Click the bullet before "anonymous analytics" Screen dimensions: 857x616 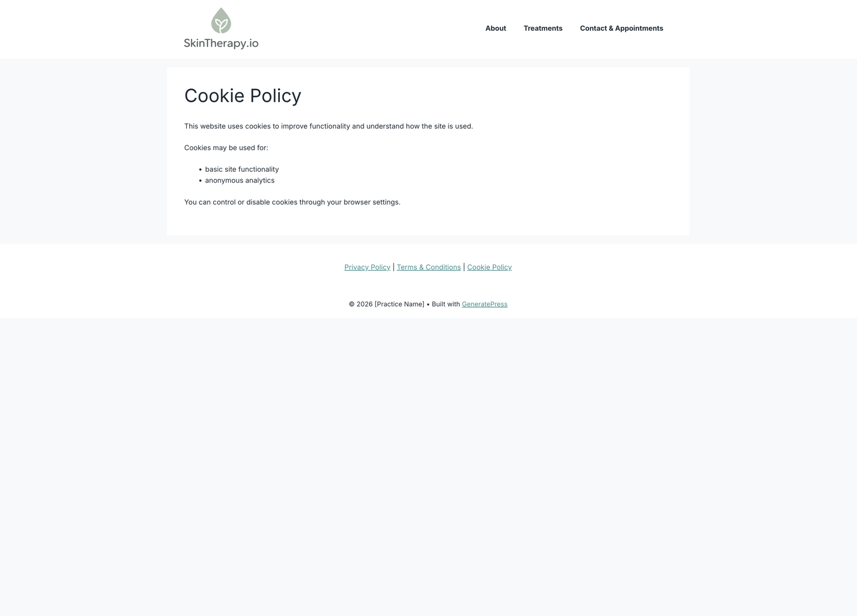point(201,181)
